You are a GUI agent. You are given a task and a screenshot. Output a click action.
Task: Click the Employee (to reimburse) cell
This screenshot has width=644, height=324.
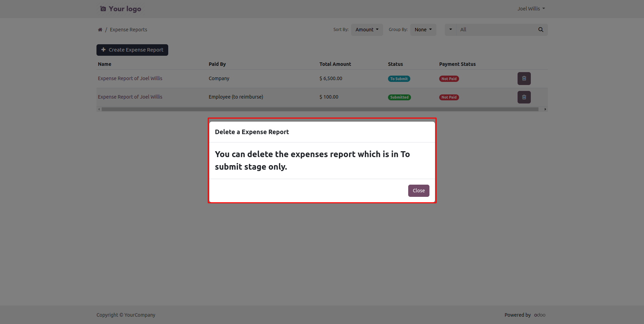[x=236, y=97]
